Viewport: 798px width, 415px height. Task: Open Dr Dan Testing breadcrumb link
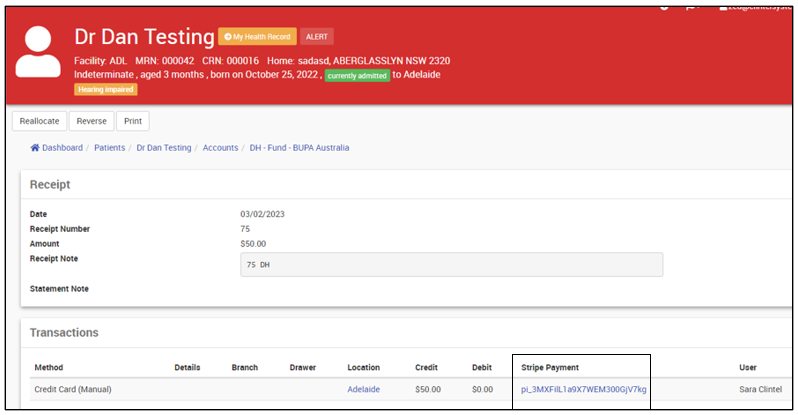click(x=164, y=148)
